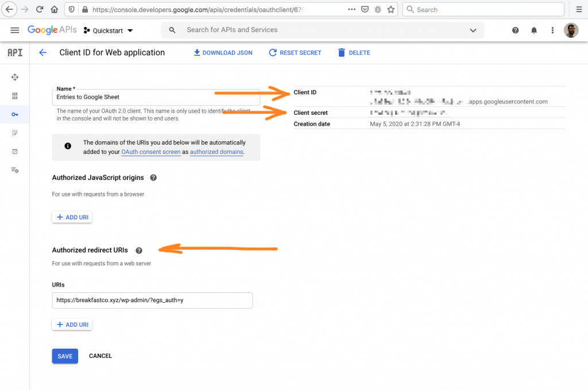588x390 pixels.
Task: Expand the APIs search bar dropdown arrow
Action: (x=473, y=30)
